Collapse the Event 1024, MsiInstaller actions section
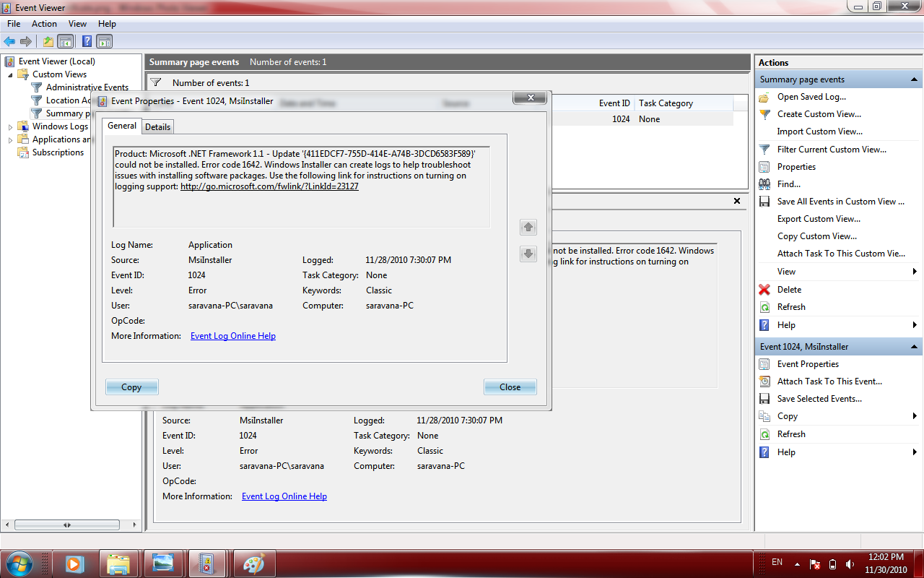 [x=915, y=347]
